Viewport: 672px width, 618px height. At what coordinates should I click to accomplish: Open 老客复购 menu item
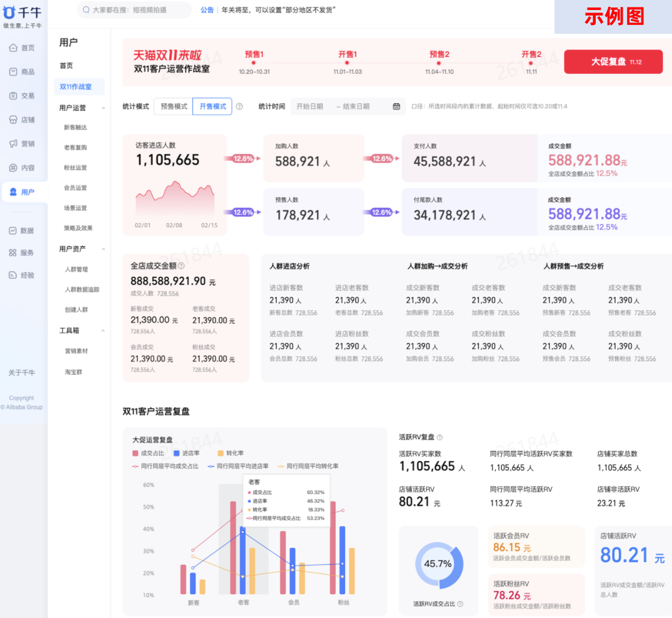pos(76,148)
